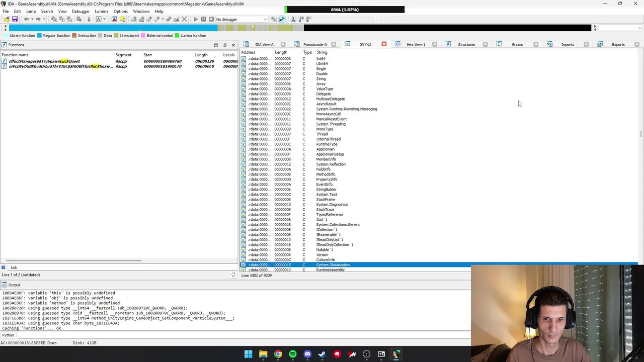Open the Jump menu
Screen dimensions: 644x362
coord(31,11)
